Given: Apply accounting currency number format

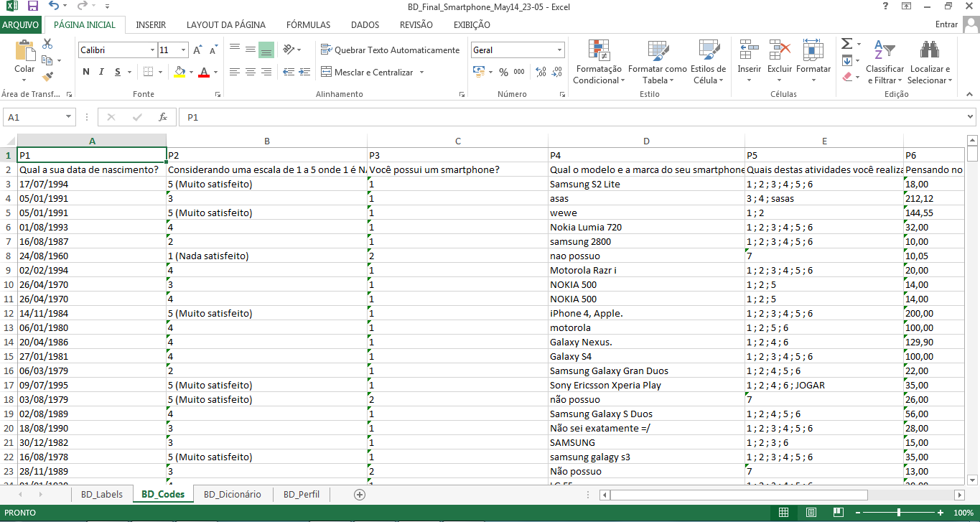Looking at the screenshot, I should point(479,72).
